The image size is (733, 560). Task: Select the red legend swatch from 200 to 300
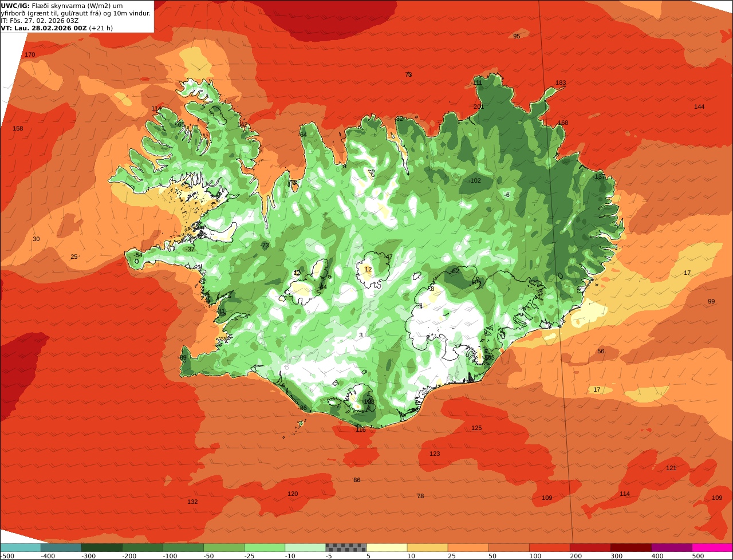pyautogui.click(x=590, y=547)
